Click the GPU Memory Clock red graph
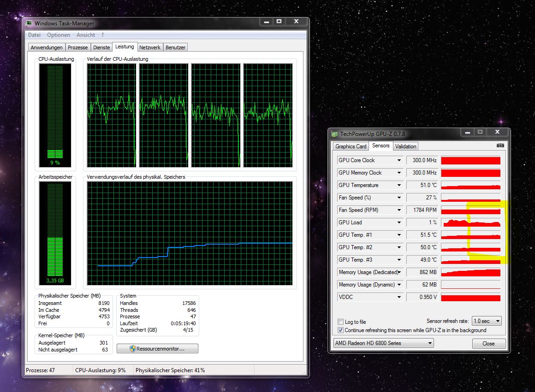Viewport: 535px width, 392px height. tap(471, 173)
